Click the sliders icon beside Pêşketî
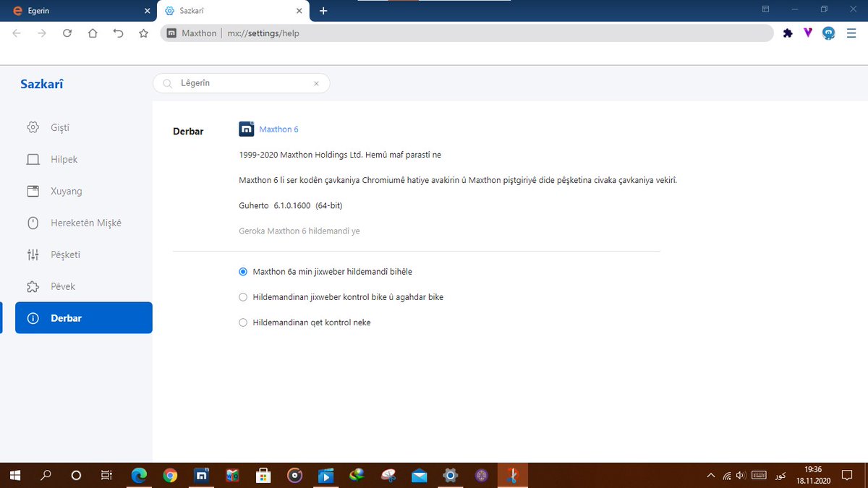This screenshot has height=488, width=868. coord(33,254)
